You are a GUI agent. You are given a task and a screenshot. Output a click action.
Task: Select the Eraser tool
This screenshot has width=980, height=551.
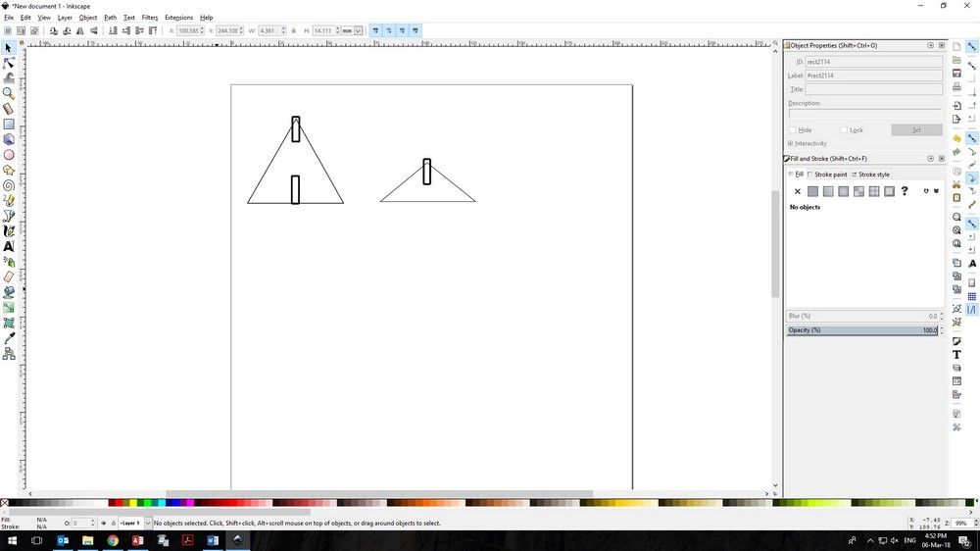(9, 277)
